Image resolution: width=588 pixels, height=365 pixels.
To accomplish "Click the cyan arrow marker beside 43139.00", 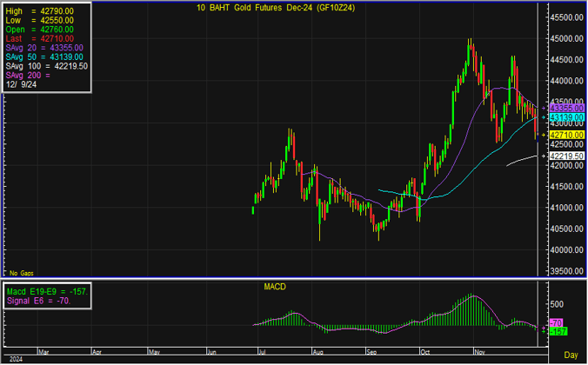I will click(543, 116).
